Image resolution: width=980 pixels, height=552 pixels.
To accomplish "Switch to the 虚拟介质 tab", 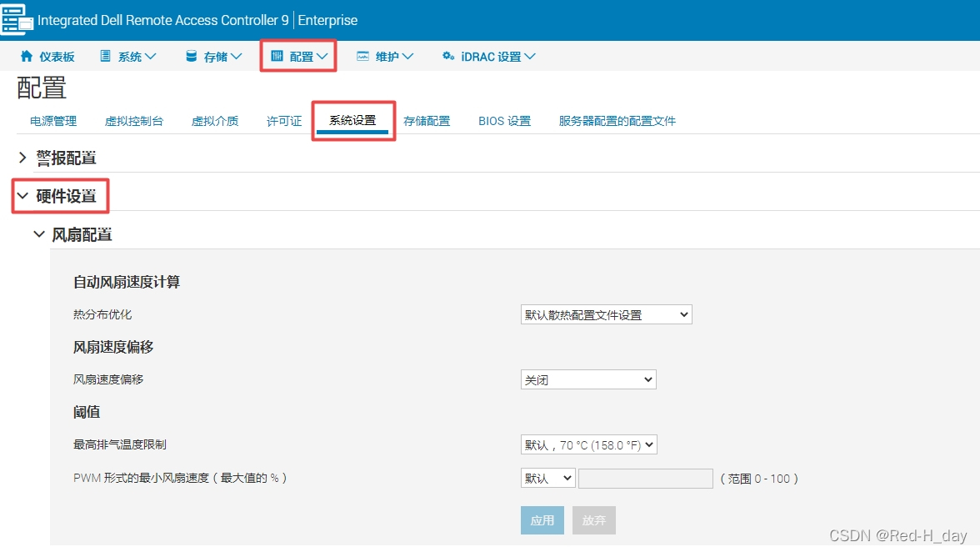I will 215,121.
